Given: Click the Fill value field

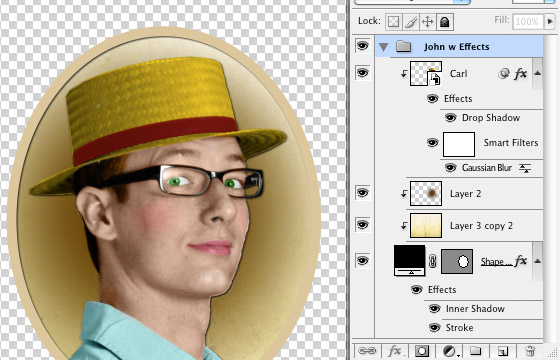Looking at the screenshot, I should 528,21.
